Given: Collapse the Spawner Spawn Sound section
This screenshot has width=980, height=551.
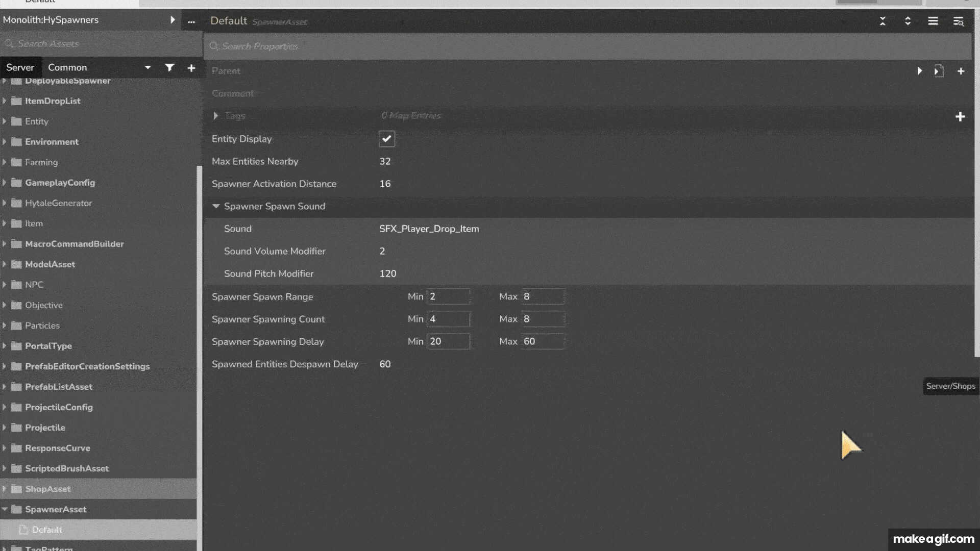Looking at the screenshot, I should pos(216,206).
